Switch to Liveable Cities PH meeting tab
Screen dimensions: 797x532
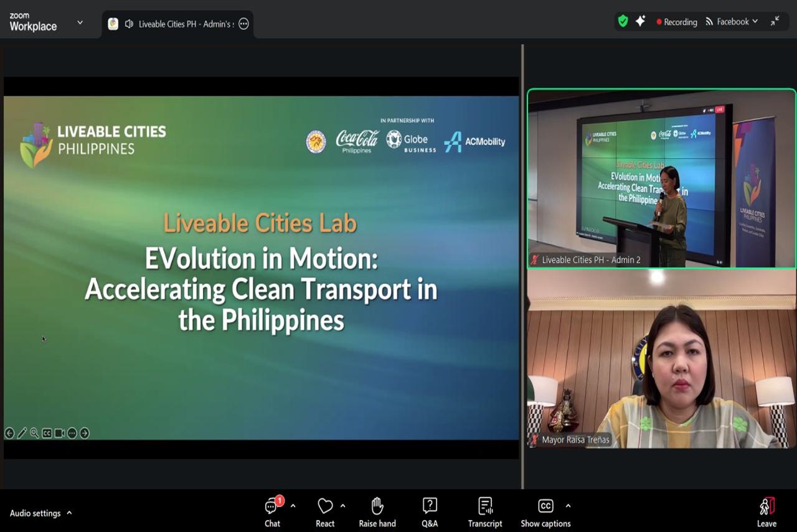pos(177,24)
